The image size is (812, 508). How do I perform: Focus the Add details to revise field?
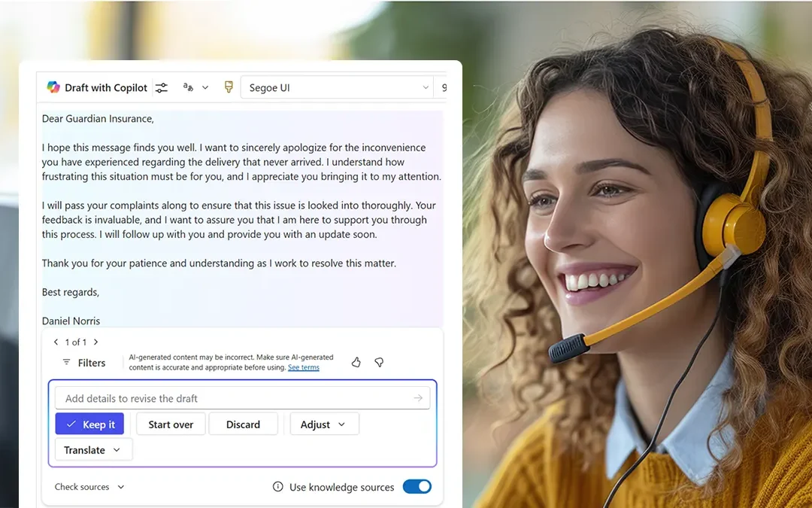point(242,398)
